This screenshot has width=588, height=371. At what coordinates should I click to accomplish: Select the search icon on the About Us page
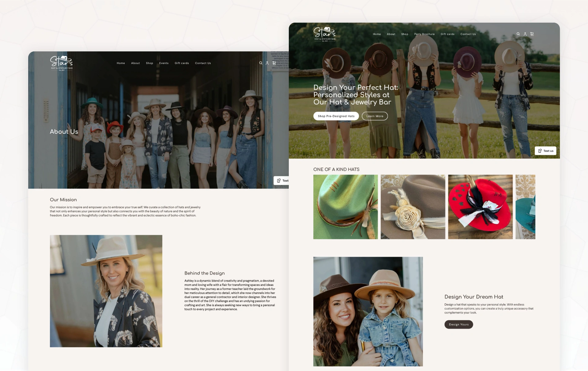pos(261,63)
